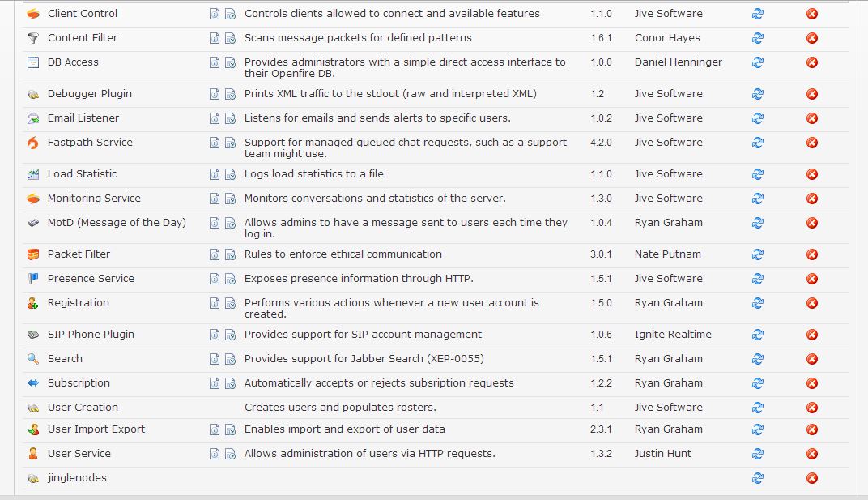Screen dimensions: 868x500
Task: Select the Monitoring Service plugin name
Action: [x=94, y=199]
